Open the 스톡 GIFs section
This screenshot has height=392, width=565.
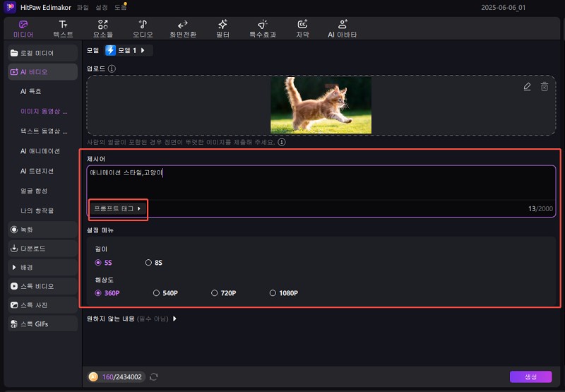42,324
